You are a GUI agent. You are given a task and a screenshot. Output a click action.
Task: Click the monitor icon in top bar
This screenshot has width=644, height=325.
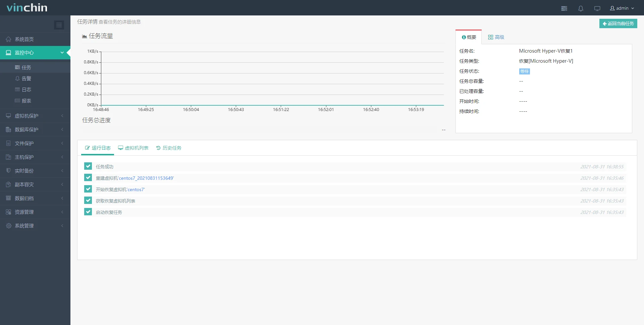[x=597, y=8]
